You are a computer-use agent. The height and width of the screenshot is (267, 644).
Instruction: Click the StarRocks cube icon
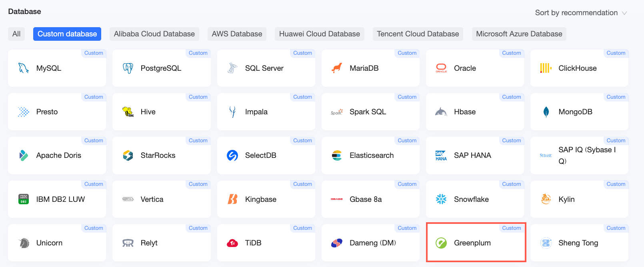128,155
